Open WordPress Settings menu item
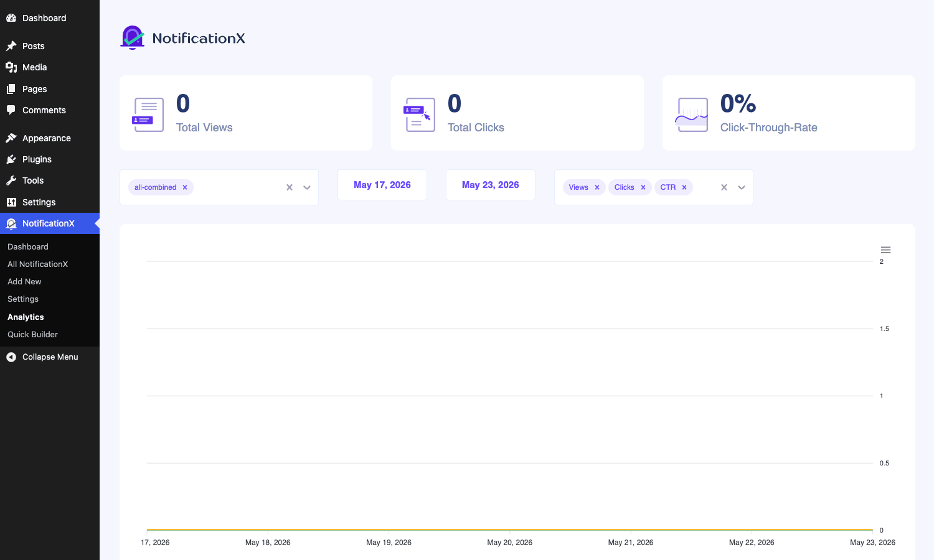Screen dimensions: 934x560 (x=50, y=202)
